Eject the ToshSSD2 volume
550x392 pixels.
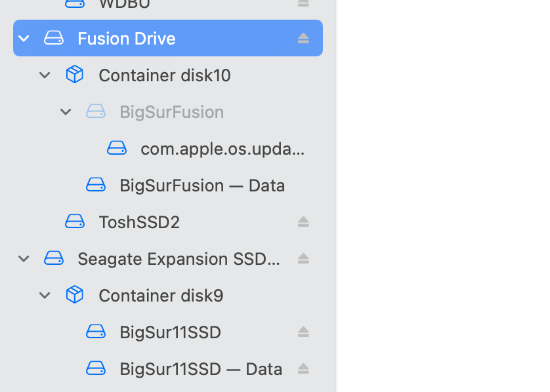click(303, 222)
